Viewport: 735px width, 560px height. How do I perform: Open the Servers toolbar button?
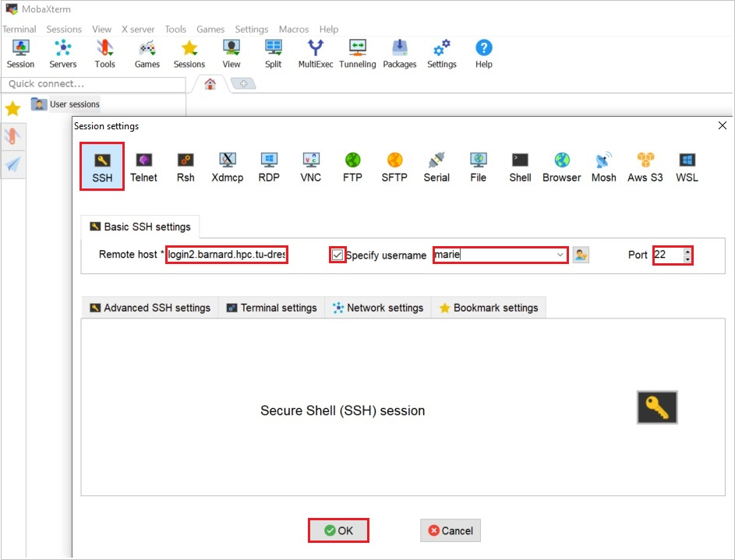pos(63,55)
